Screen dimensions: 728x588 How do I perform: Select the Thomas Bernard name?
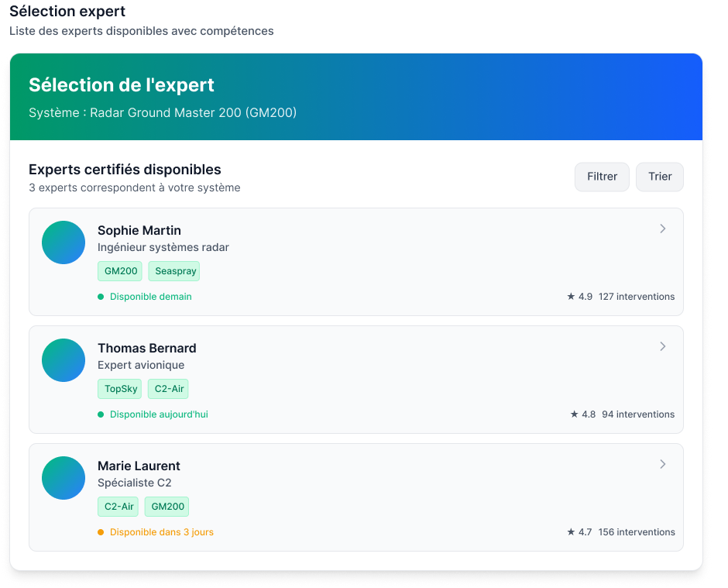146,349
